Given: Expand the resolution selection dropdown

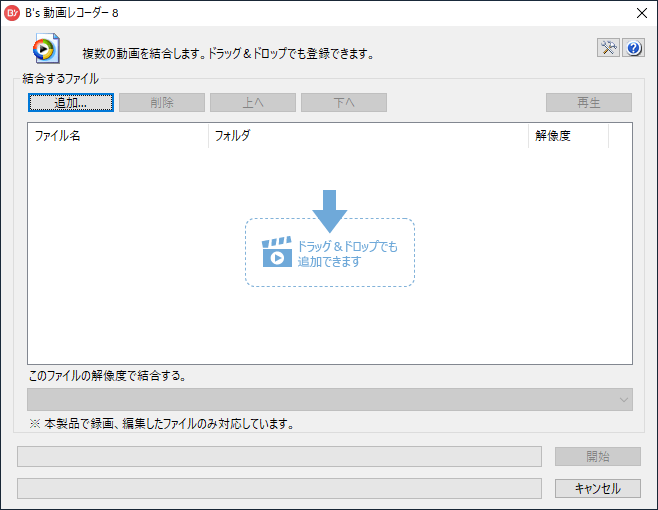Looking at the screenshot, I should coord(625,400).
